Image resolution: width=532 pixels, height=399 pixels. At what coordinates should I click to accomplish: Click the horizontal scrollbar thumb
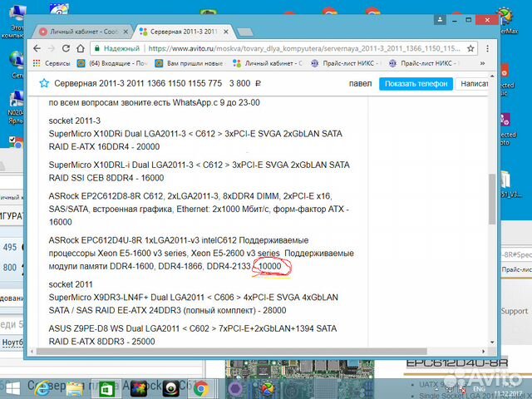pyautogui.click(x=231, y=351)
